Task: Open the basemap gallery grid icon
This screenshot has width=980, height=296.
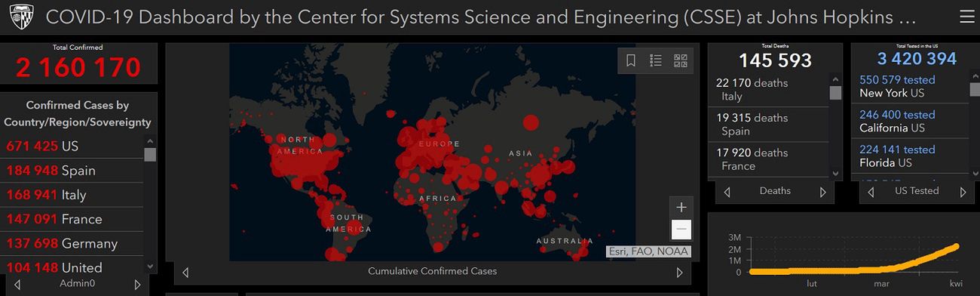Action: [x=680, y=60]
